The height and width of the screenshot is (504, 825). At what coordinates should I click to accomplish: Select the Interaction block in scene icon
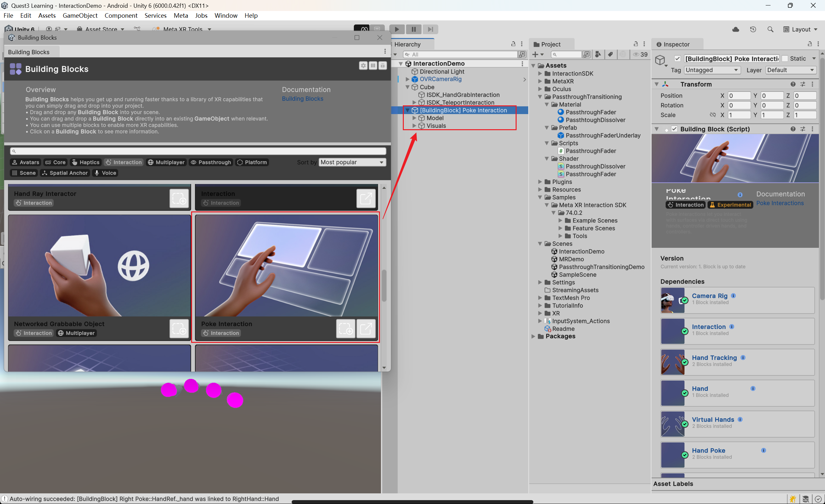366,198
